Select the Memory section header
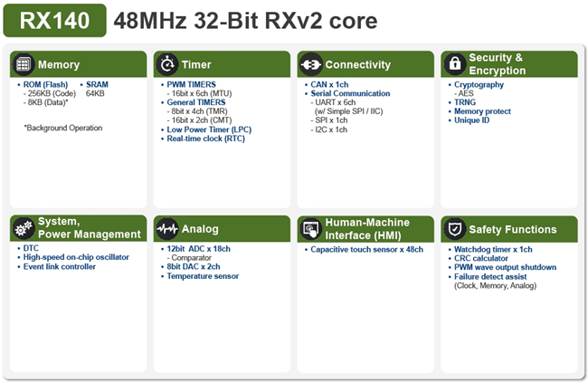588x383 pixels. [78, 65]
